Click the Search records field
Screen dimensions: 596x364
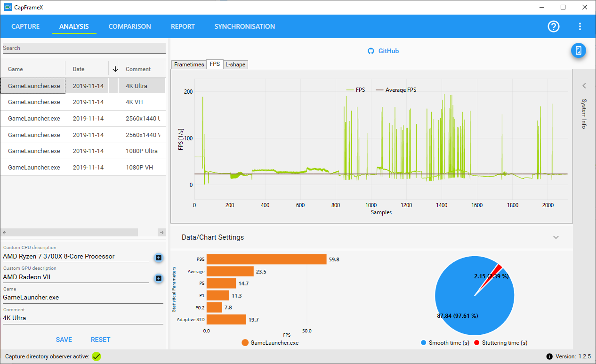pyautogui.click(x=84, y=48)
